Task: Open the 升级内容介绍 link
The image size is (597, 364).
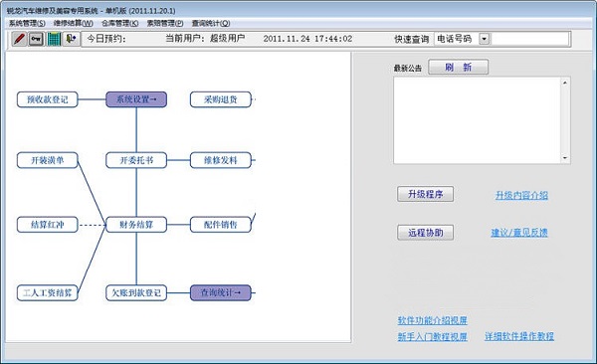Action: pos(521,195)
